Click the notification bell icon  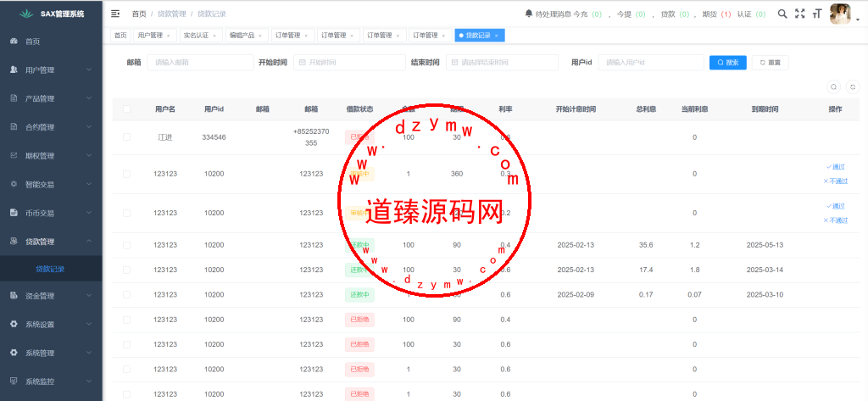pyautogui.click(x=529, y=14)
